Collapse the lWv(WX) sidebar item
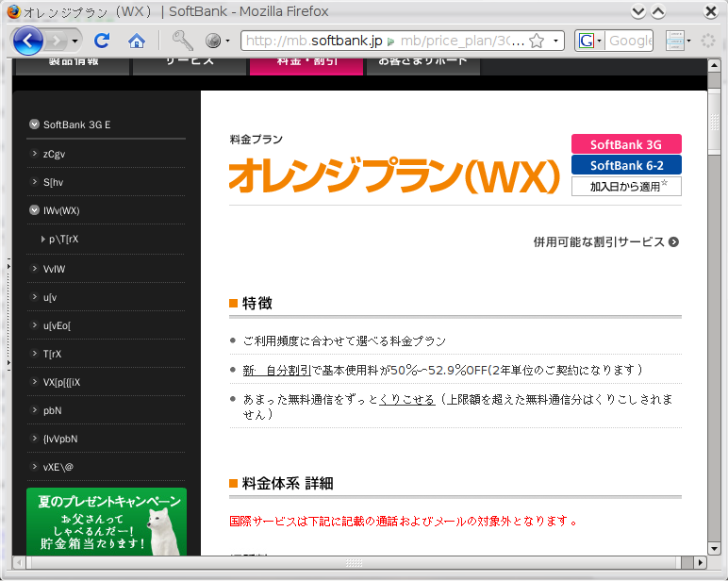This screenshot has height=581, width=728. click(35, 210)
